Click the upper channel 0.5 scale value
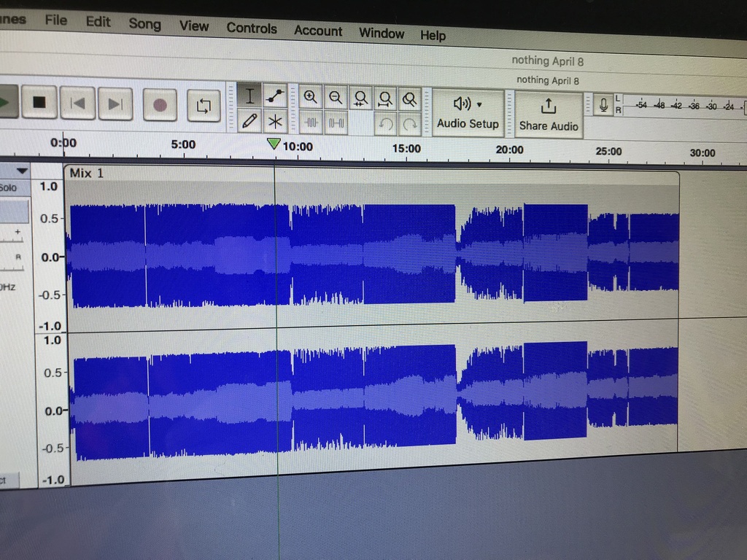 pos(50,219)
